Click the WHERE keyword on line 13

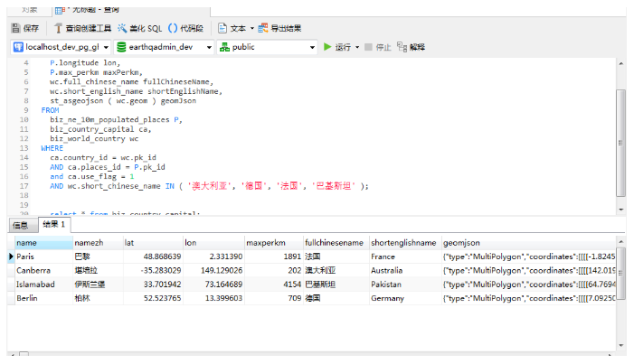tap(52, 148)
